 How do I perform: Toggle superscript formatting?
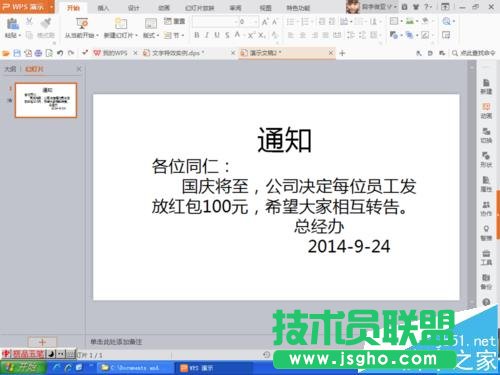point(251,35)
